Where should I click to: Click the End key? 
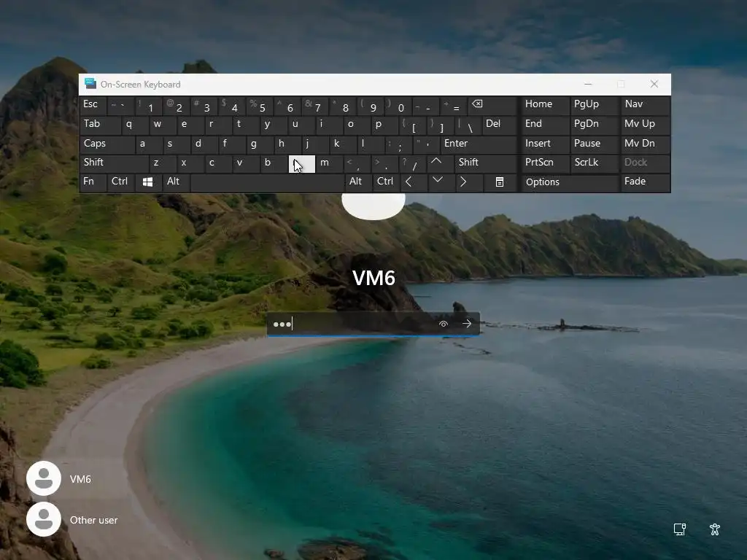coord(545,125)
